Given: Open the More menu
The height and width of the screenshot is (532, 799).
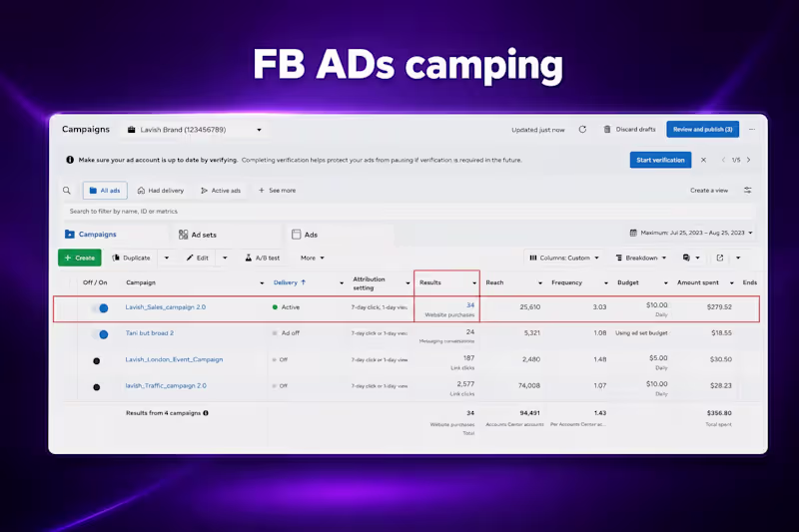Looking at the screenshot, I should click(x=313, y=258).
